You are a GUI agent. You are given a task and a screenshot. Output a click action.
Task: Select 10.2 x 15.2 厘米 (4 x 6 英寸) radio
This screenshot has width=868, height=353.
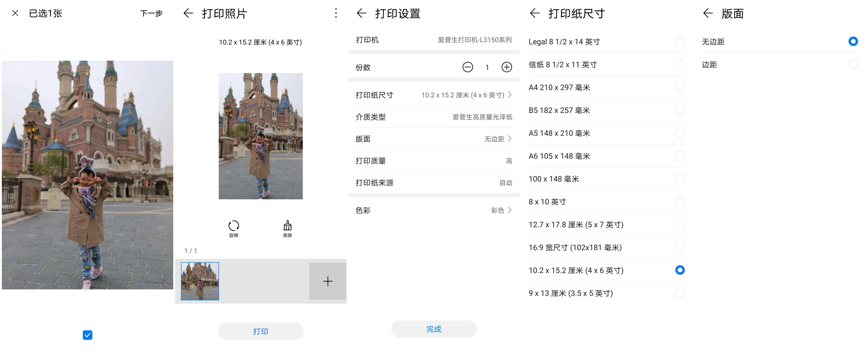coord(680,270)
